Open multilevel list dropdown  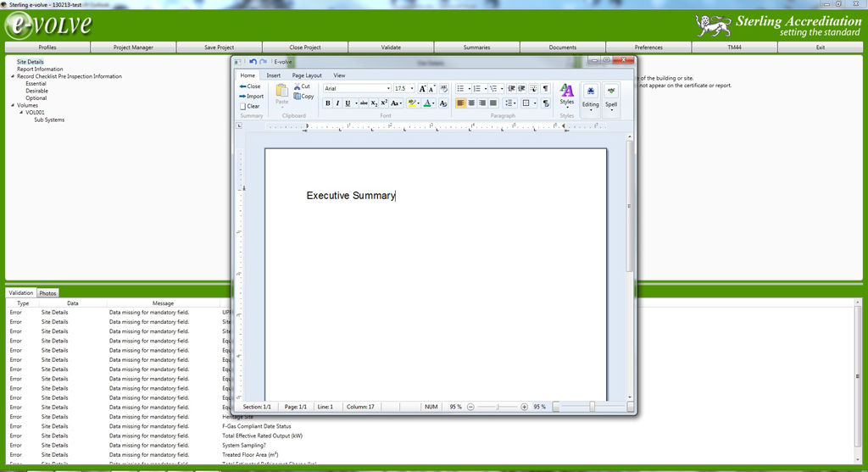pos(502,88)
